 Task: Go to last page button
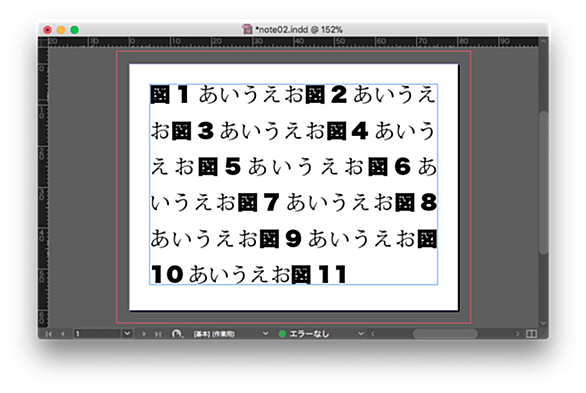point(158,334)
